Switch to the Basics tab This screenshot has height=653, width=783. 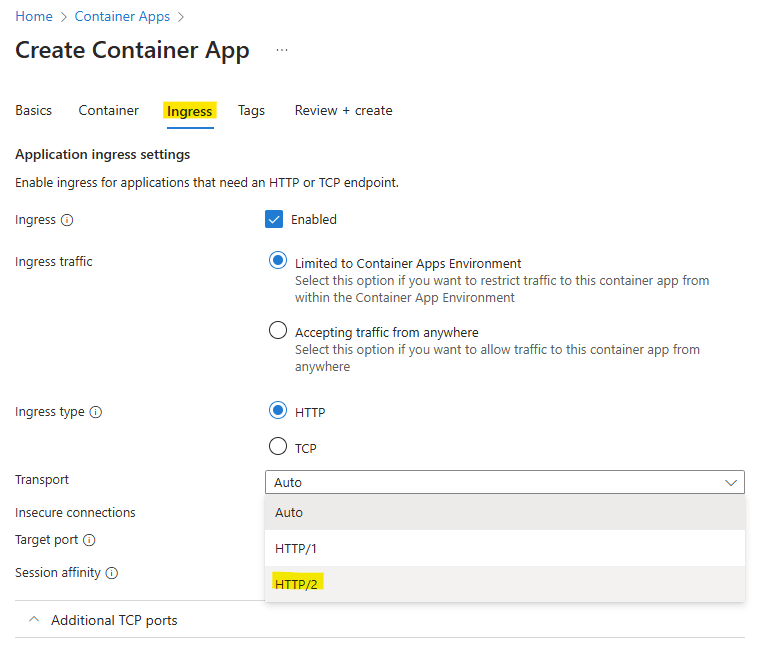(33, 110)
